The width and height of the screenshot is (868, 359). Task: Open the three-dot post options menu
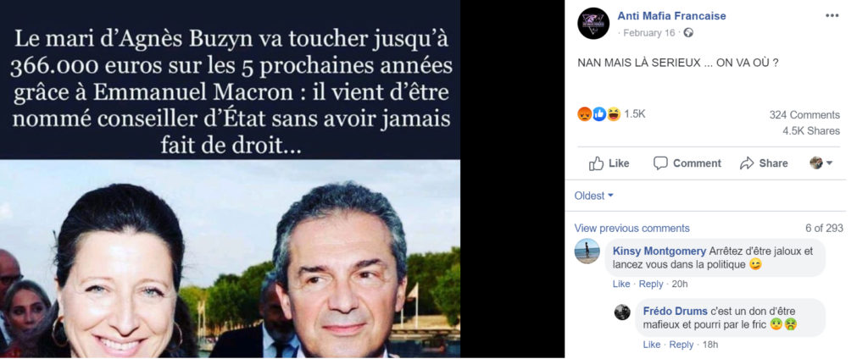click(832, 15)
